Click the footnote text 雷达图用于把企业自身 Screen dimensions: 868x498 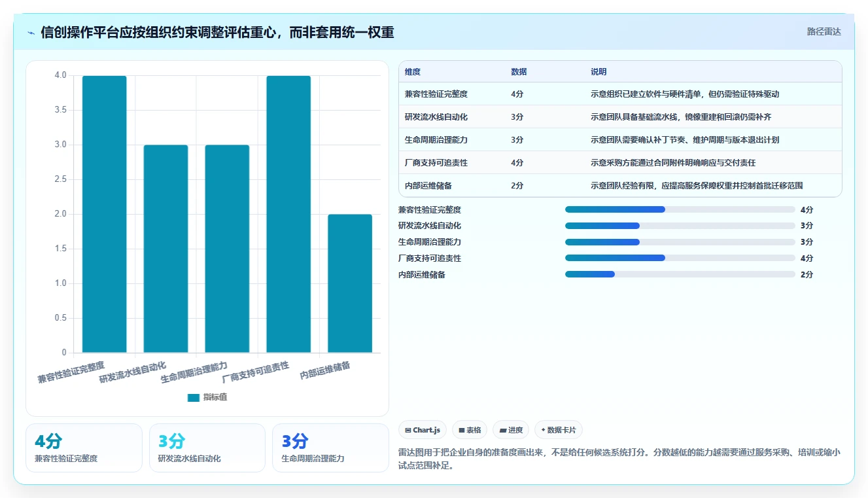(619, 459)
